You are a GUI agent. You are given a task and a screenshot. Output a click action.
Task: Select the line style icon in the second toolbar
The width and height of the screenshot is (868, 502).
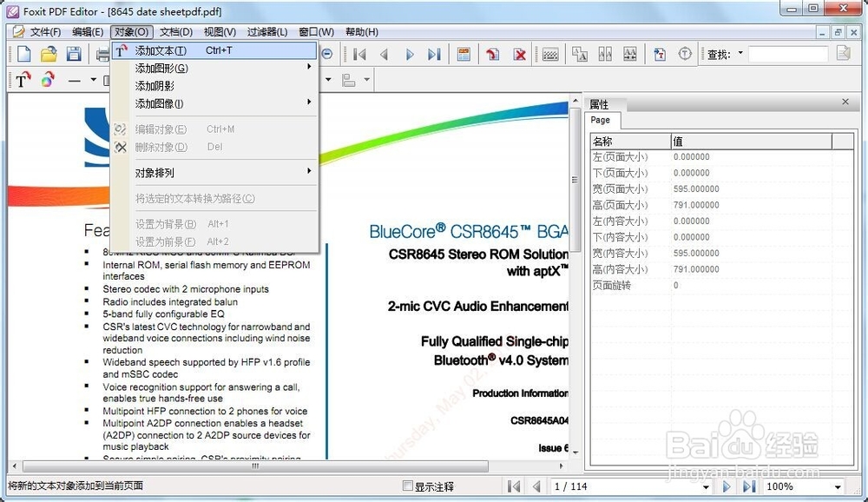coord(75,81)
